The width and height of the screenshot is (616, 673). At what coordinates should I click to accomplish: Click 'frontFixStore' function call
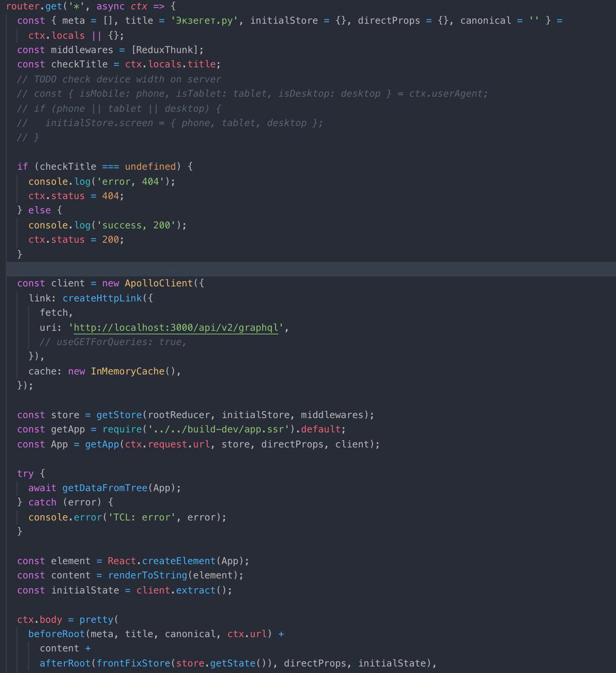(x=134, y=664)
